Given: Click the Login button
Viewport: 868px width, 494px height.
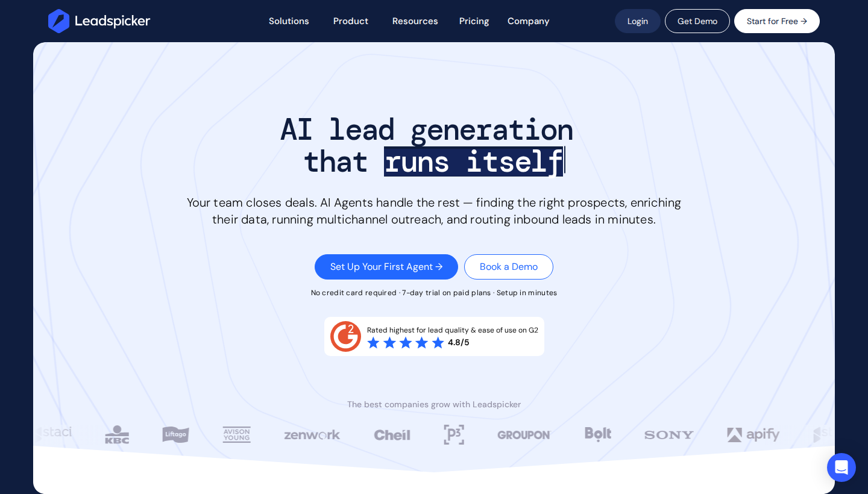Looking at the screenshot, I should coord(638,21).
